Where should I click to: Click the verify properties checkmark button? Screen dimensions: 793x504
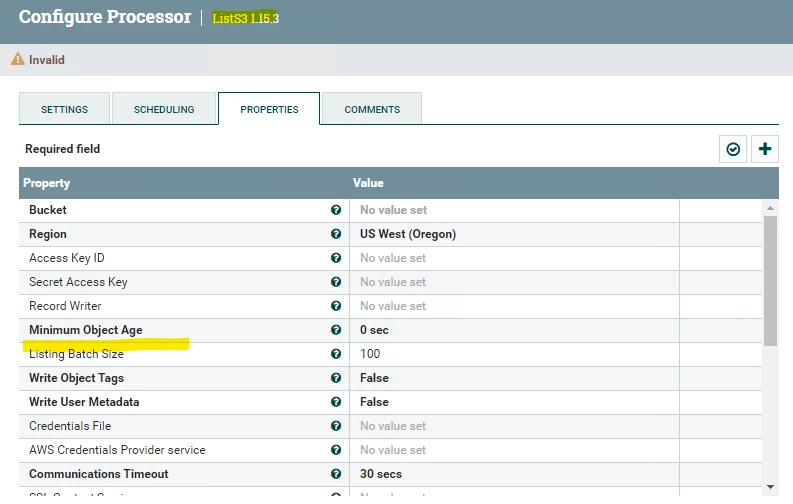733,149
